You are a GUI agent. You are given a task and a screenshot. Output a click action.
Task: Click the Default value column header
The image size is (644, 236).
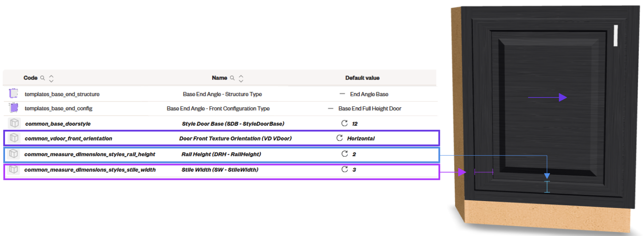click(x=362, y=78)
